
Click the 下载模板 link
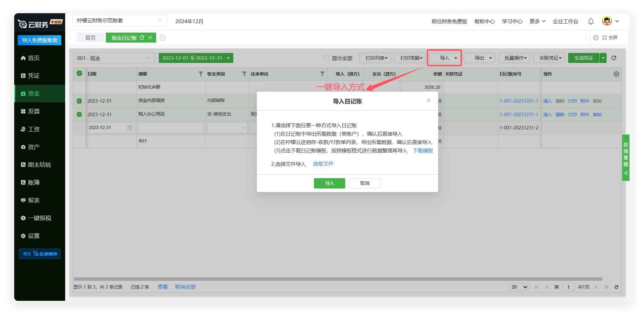(423, 151)
